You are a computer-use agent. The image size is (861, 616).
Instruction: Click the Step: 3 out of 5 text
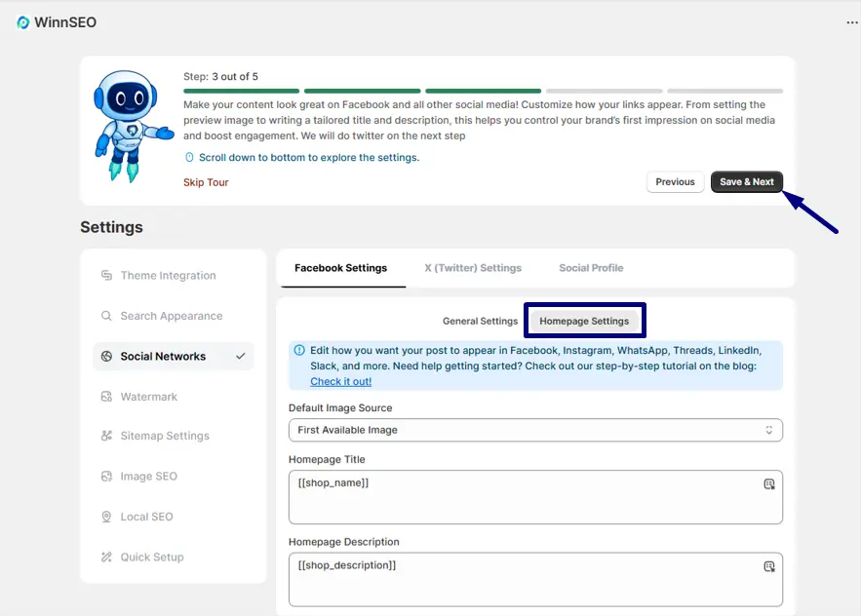220,76
